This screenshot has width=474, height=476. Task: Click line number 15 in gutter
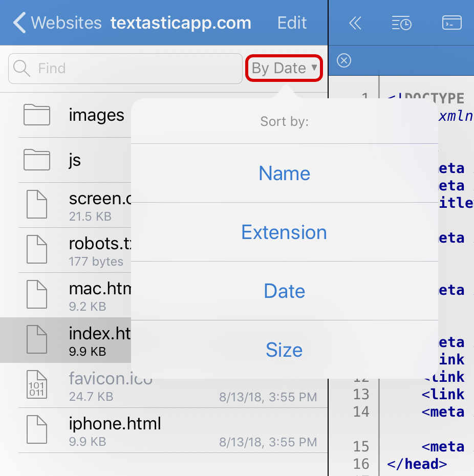pos(361,446)
